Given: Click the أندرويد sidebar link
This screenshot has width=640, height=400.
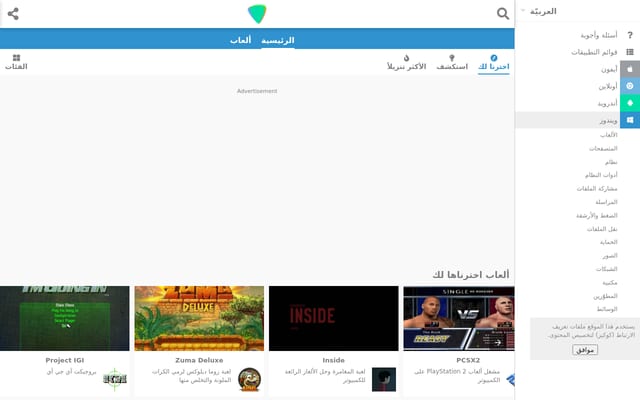Looking at the screenshot, I should 607,104.
